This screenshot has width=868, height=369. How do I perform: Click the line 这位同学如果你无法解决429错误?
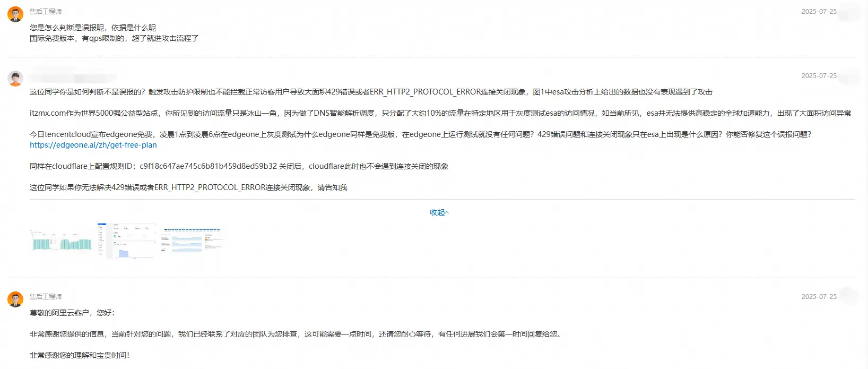coord(188,187)
